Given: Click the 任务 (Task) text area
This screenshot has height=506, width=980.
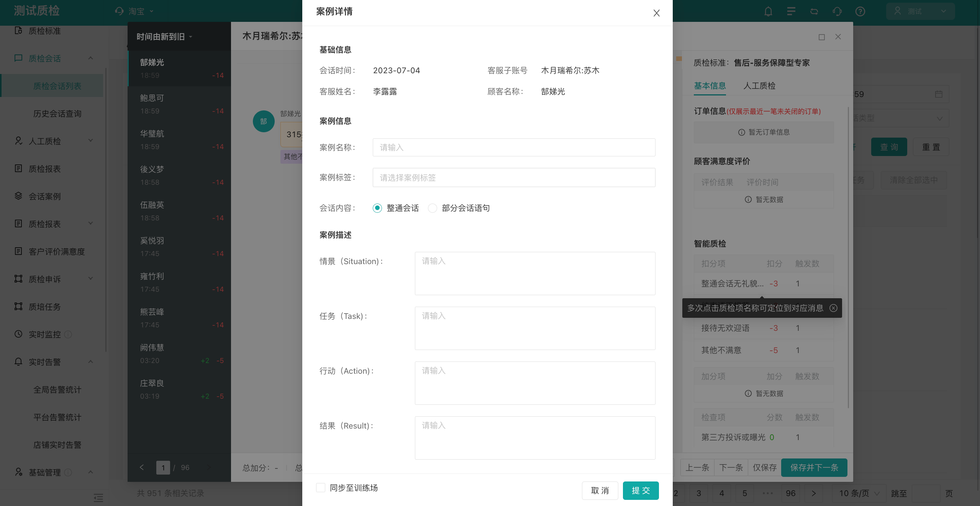Looking at the screenshot, I should pyautogui.click(x=535, y=328).
